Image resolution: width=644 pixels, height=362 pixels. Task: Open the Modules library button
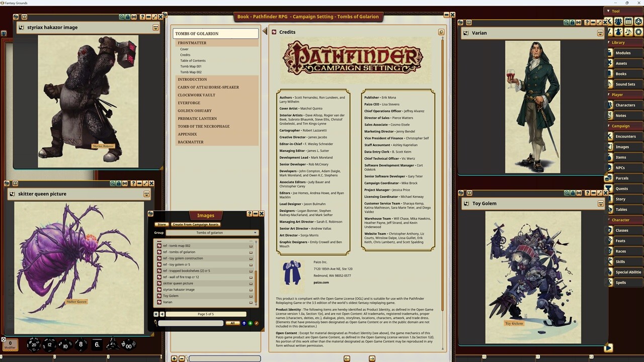pyautogui.click(x=623, y=53)
